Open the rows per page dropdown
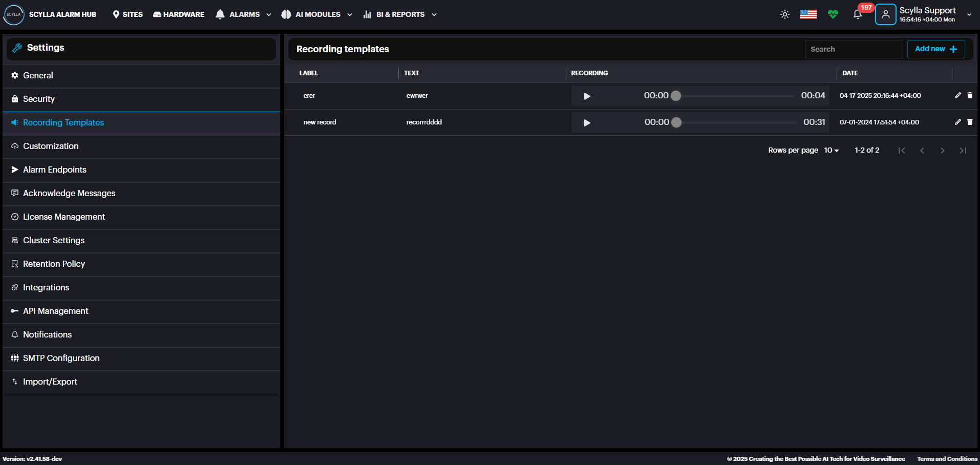Viewport: 980px width, 465px height. pos(831,150)
